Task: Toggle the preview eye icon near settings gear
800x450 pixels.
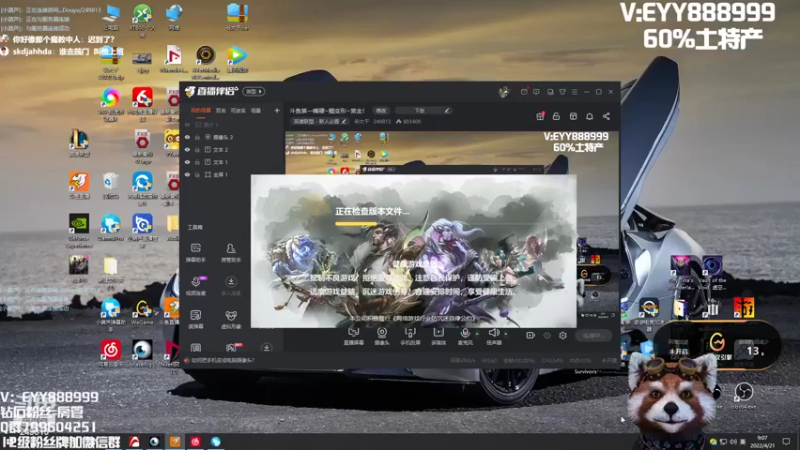Action: click(547, 336)
